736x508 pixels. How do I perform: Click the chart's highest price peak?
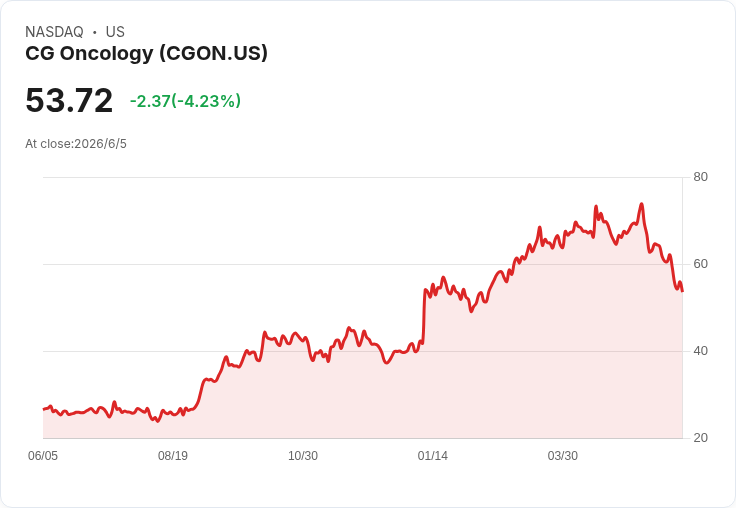pos(641,204)
